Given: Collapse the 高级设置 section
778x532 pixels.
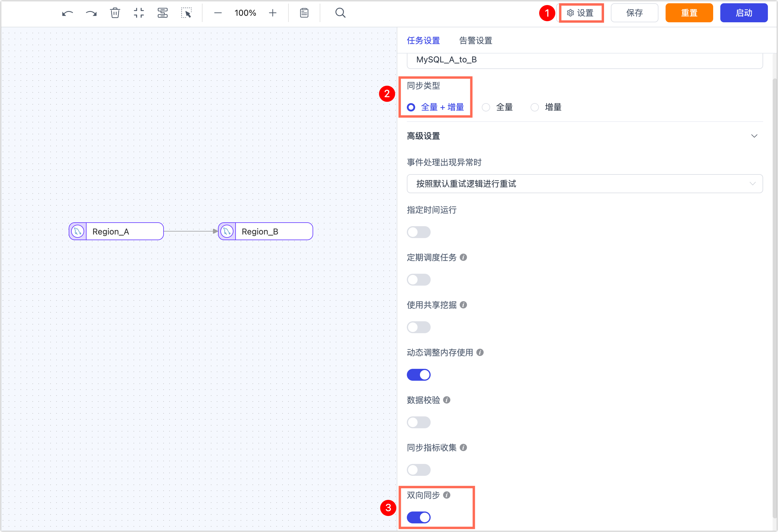Looking at the screenshot, I should pyautogui.click(x=754, y=136).
